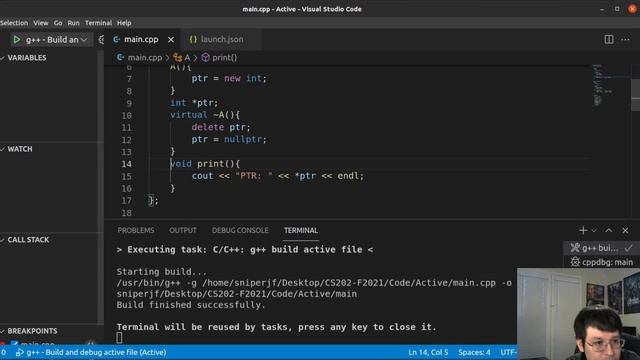Click the main.cpp tab file icon
The image size is (640, 360).
click(x=117, y=40)
